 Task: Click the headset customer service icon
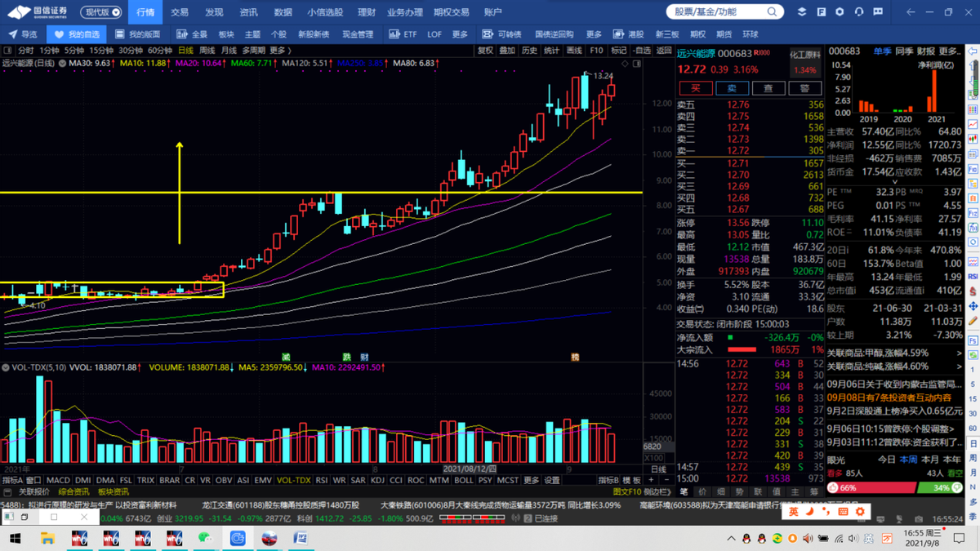click(858, 12)
